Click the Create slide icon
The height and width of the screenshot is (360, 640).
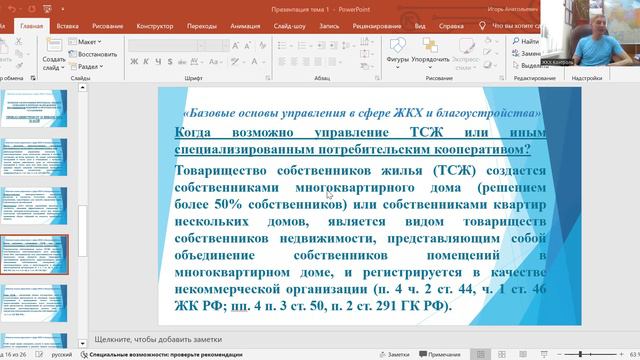(x=54, y=45)
